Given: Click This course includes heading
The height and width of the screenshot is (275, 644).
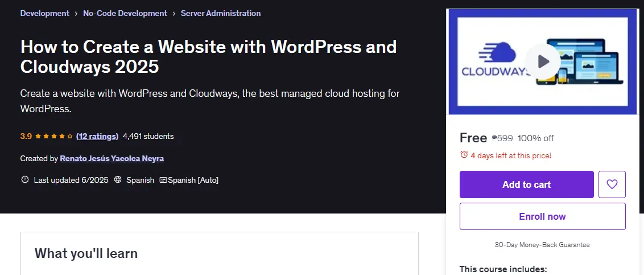Looking at the screenshot, I should click(x=503, y=269).
